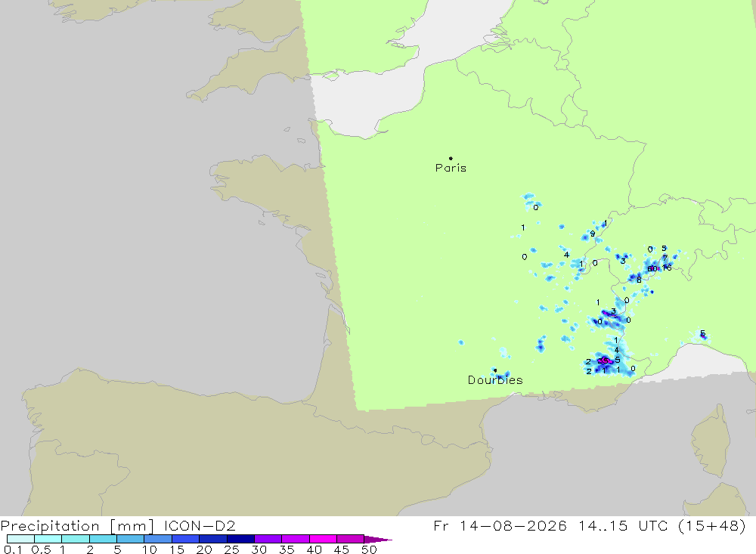Click the 'ICON-D2' model name text
This screenshot has height=554, width=756.
point(200,525)
